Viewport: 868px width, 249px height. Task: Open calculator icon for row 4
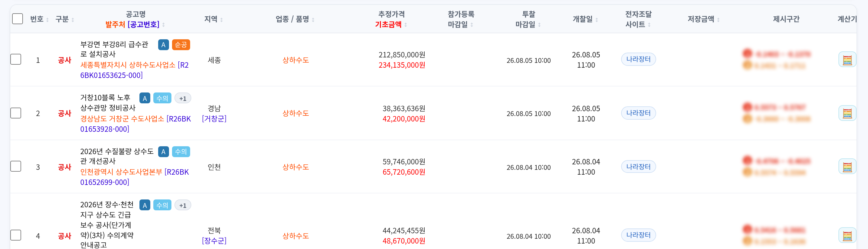click(847, 235)
